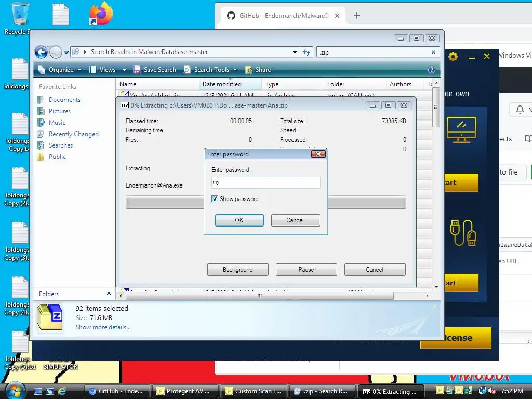Go back in Explorer window
The height and width of the screenshot is (399, 532).
(41, 52)
